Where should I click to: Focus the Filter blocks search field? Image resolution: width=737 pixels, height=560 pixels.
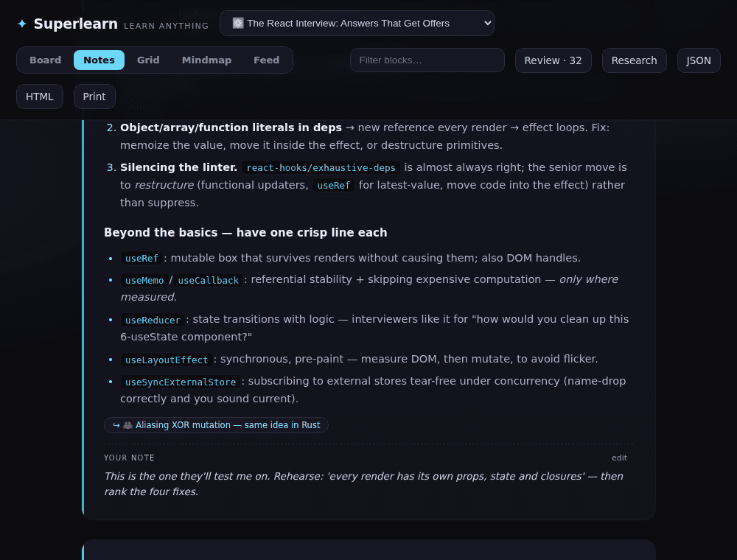427,60
